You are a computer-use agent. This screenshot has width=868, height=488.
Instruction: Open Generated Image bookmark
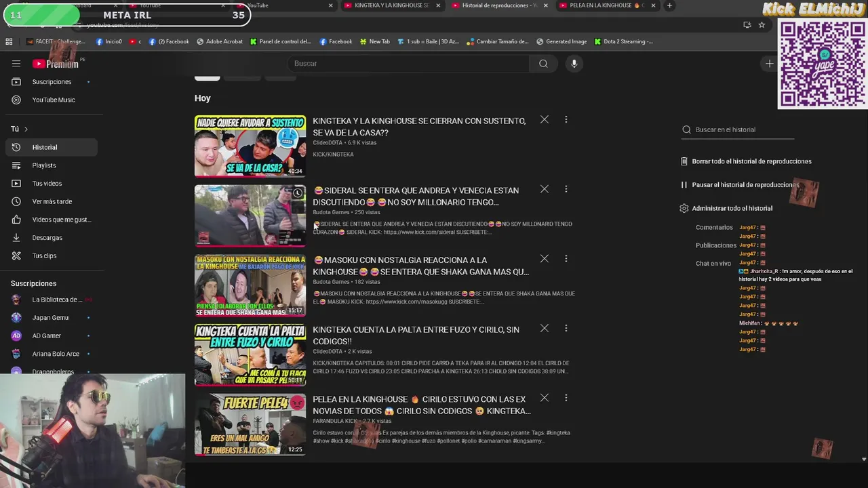tap(561, 41)
